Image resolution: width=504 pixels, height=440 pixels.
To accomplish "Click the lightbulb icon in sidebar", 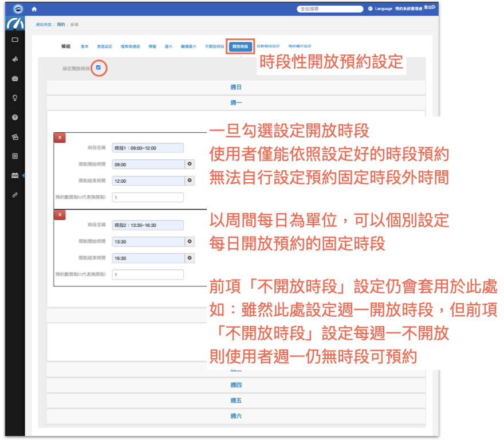I will pyautogui.click(x=15, y=97).
